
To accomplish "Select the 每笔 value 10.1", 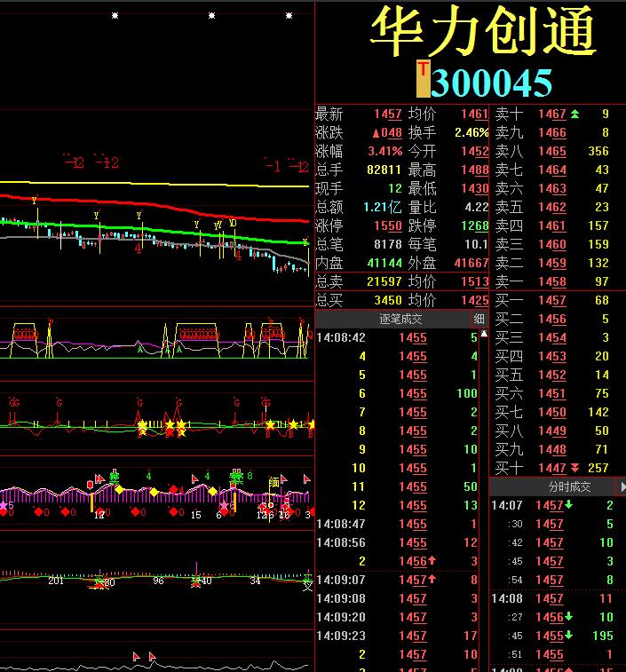I will (477, 244).
